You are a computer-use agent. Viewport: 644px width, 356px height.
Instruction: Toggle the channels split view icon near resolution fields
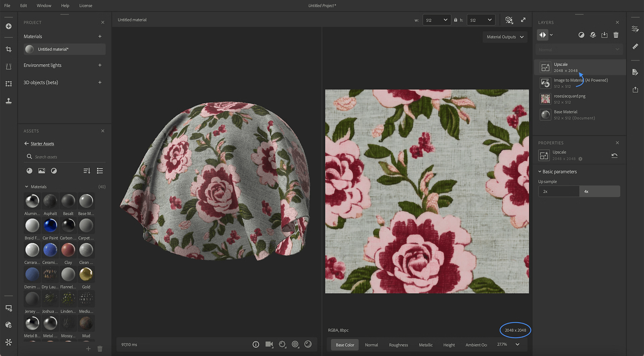pos(509,20)
